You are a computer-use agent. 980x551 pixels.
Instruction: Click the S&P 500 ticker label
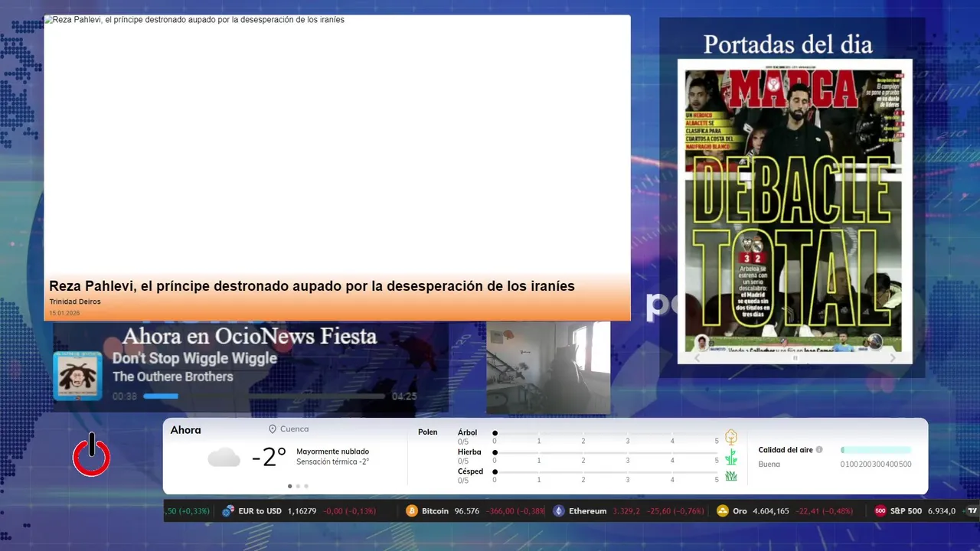click(906, 511)
